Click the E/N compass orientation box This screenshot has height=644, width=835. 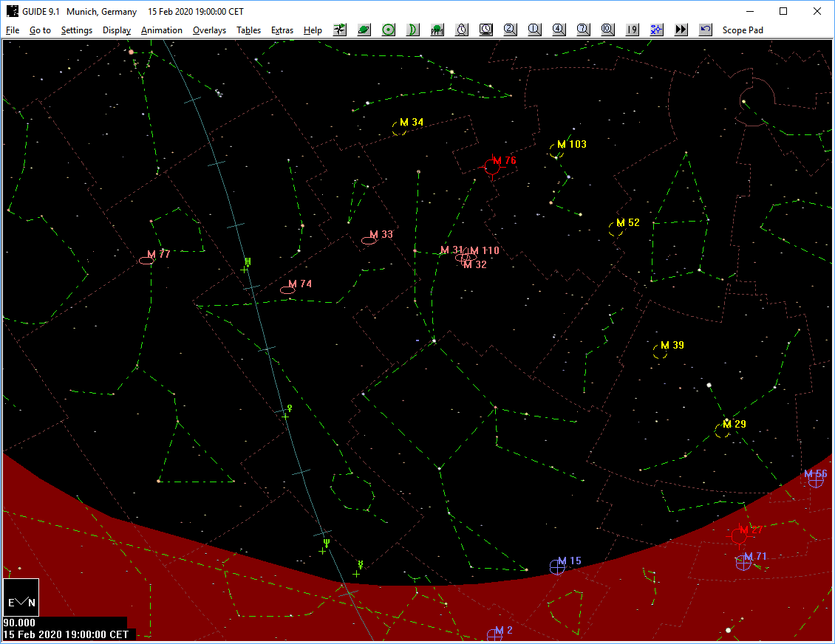point(21,598)
